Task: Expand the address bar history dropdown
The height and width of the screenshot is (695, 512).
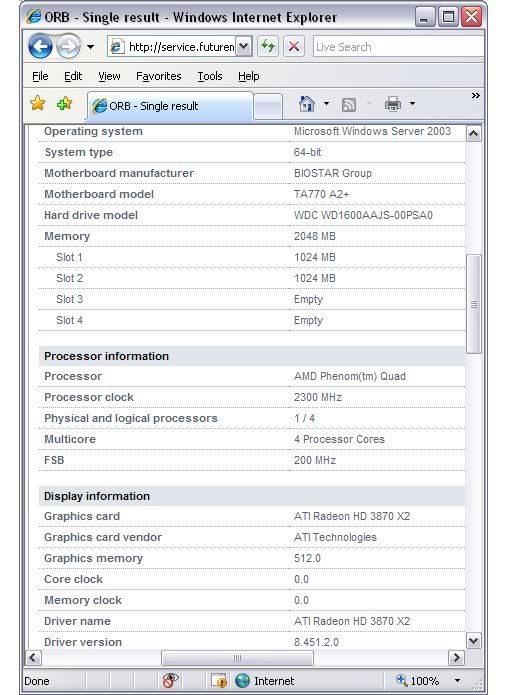Action: [244, 47]
